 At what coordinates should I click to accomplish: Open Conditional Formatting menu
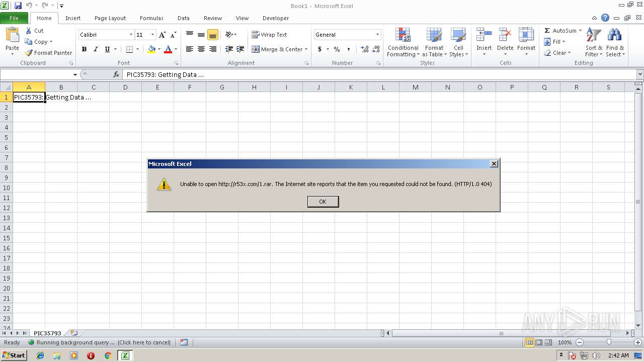403,43
